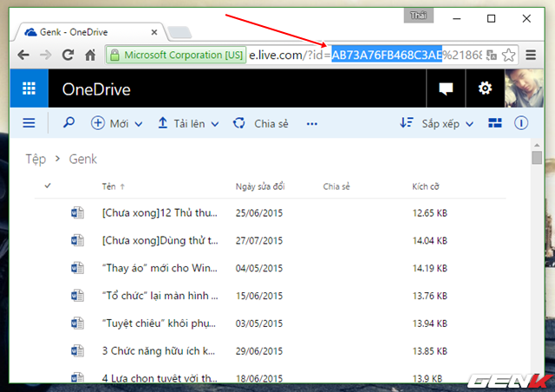This screenshot has height=392, width=555.
Task: Click the Microsoft Corporation security badge
Action: coord(176,55)
